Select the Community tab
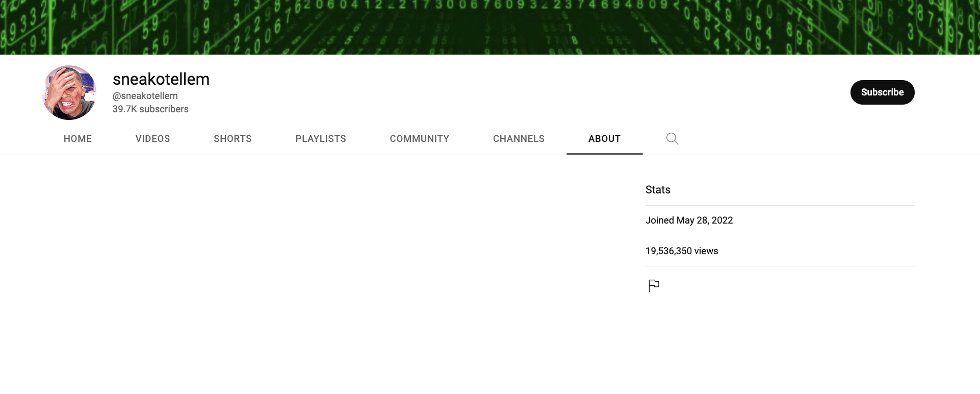This screenshot has height=394, width=980. 419,139
